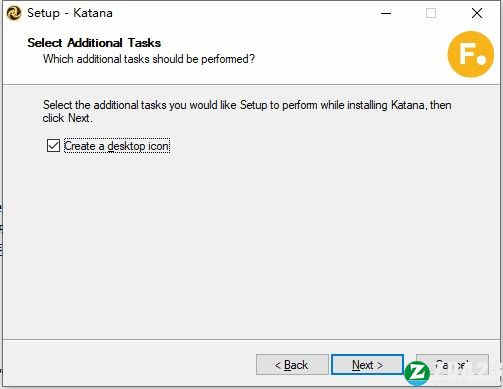Image resolution: width=503 pixels, height=389 pixels.
Task: Click the 'Select the additional tasks' instruction paragraph
Action: click(x=247, y=111)
